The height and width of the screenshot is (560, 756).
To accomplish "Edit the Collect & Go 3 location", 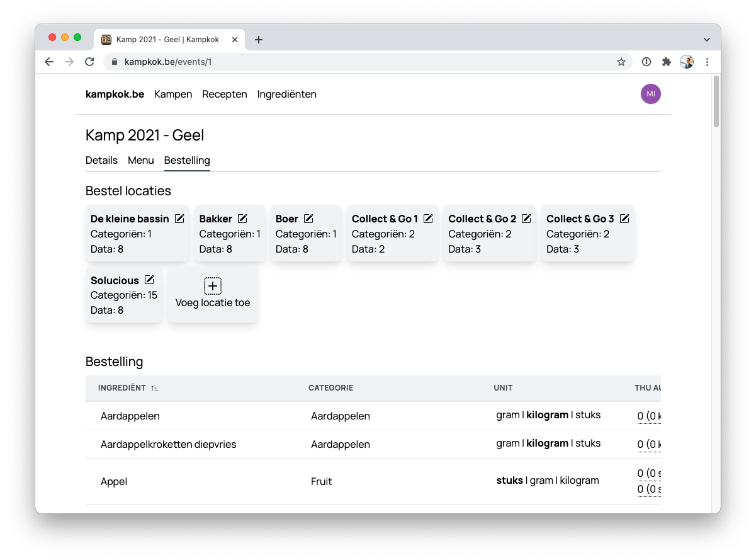I will coord(624,219).
